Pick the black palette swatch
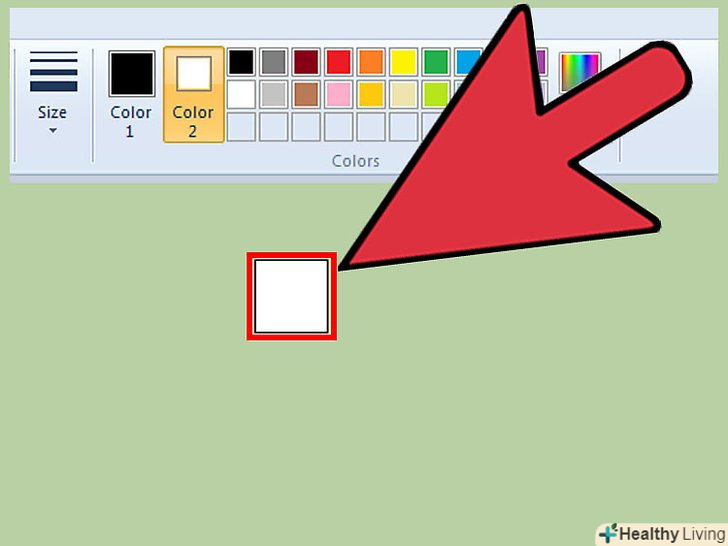The width and height of the screenshot is (728, 546). click(241, 62)
